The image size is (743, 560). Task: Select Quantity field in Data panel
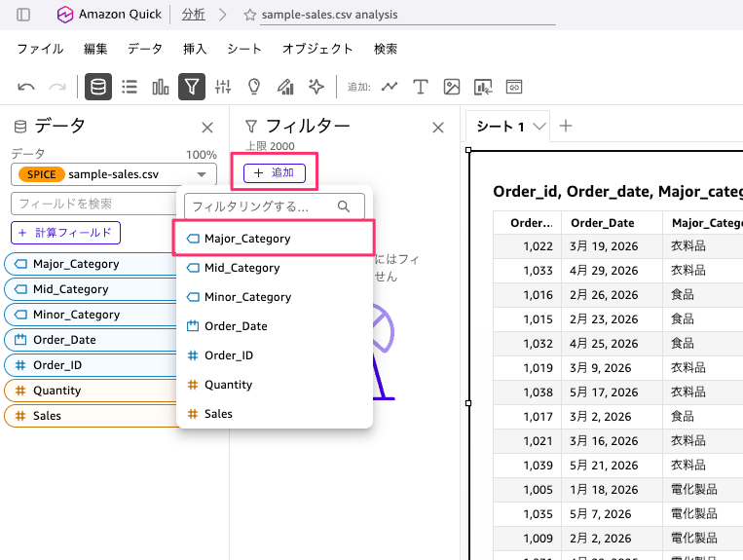(x=90, y=391)
